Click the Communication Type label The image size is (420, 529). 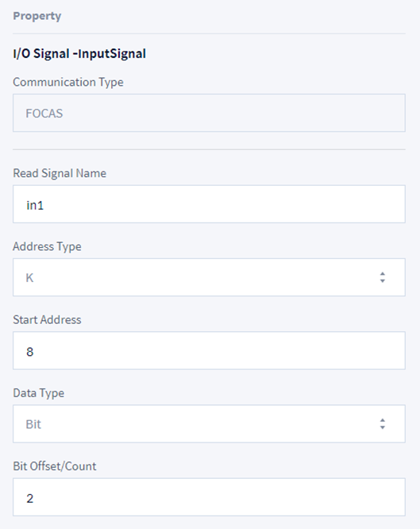[x=68, y=82]
